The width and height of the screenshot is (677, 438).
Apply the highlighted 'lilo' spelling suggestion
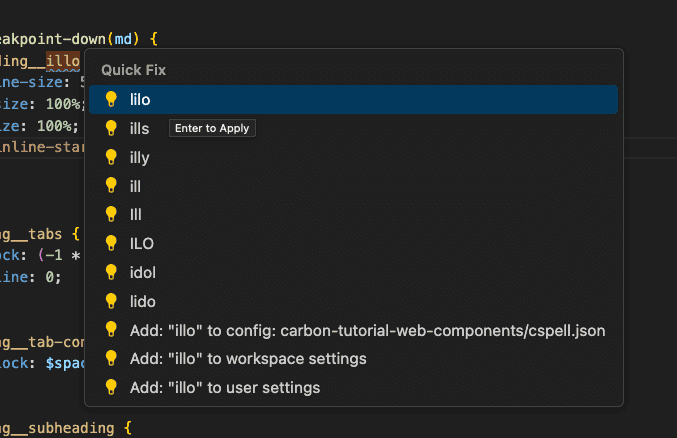140,100
